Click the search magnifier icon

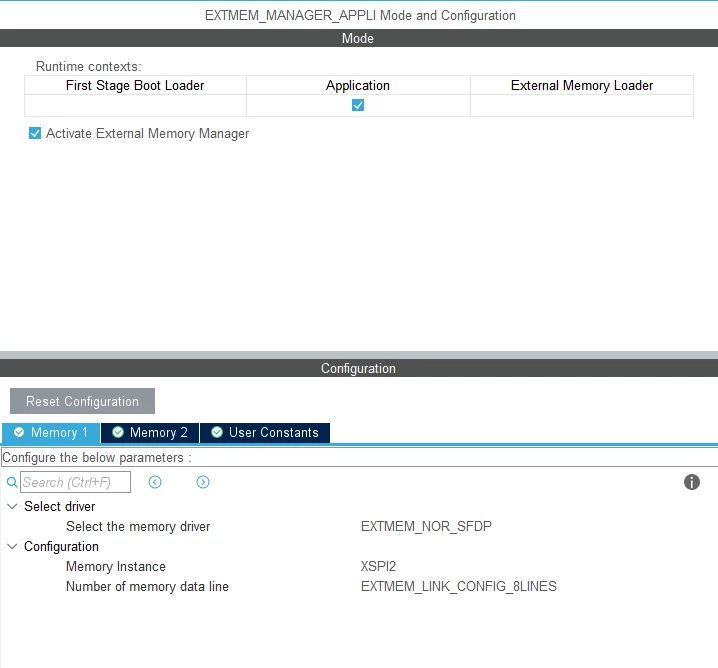(x=12, y=482)
